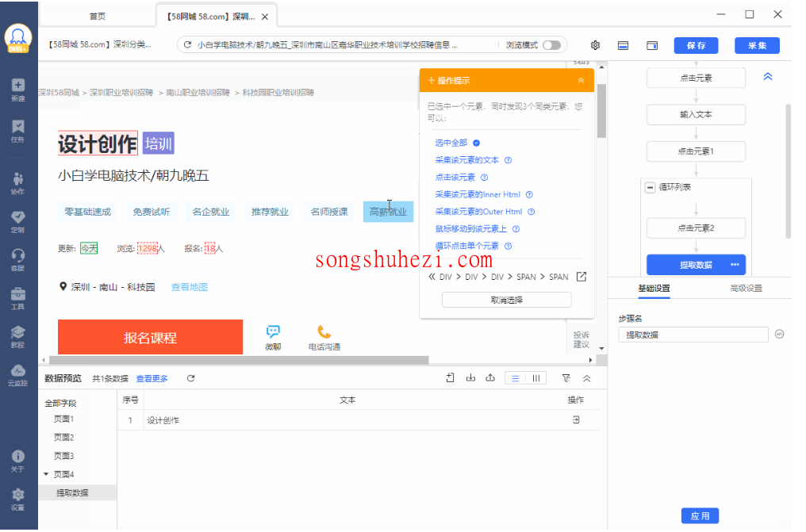Click the 取消选择 button
This screenshot has height=532, width=806.
pos(506,300)
